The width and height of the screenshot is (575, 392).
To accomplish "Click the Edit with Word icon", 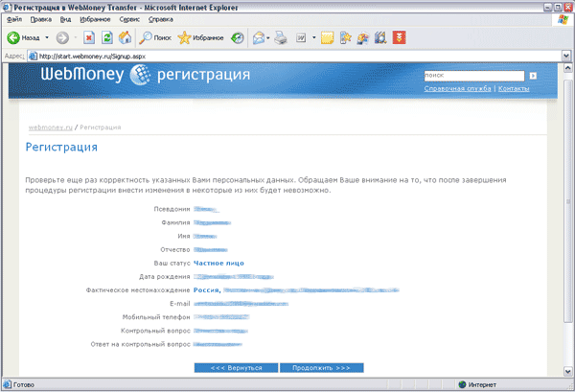I will pyautogui.click(x=301, y=37).
